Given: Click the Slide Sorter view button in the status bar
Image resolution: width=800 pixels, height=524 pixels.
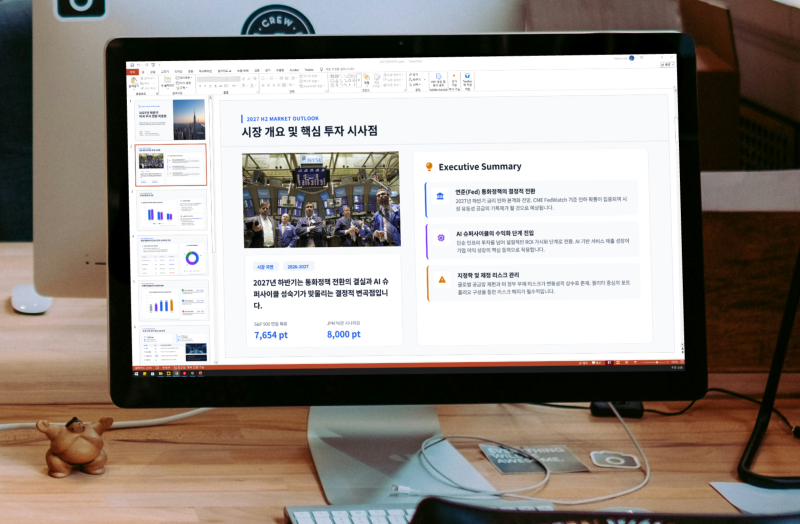Looking at the screenshot, I should [618, 362].
